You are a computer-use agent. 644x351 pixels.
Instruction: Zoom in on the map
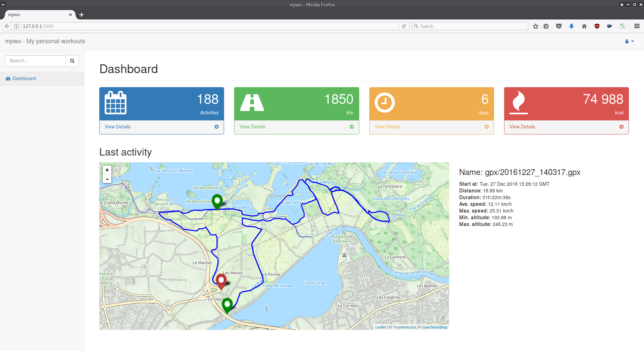pyautogui.click(x=107, y=170)
